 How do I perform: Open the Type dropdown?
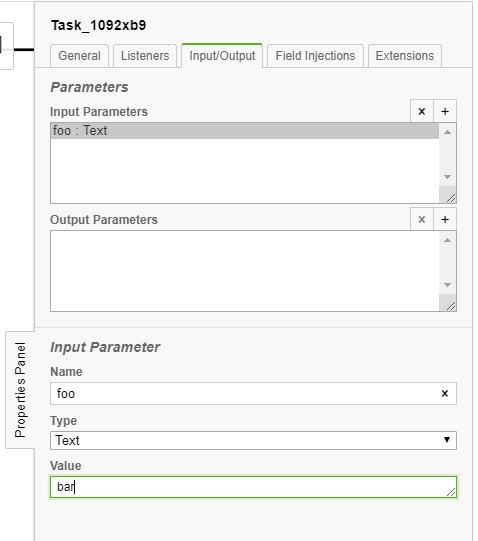pos(253,440)
